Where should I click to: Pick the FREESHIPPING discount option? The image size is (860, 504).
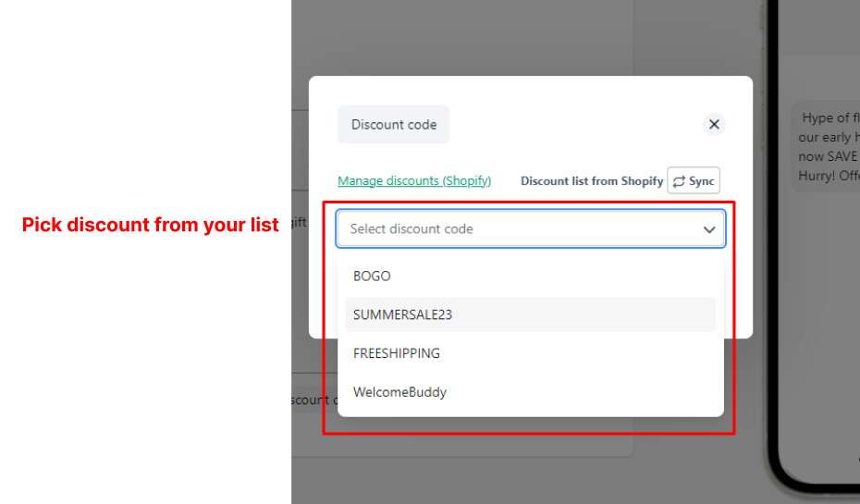pyautogui.click(x=531, y=353)
